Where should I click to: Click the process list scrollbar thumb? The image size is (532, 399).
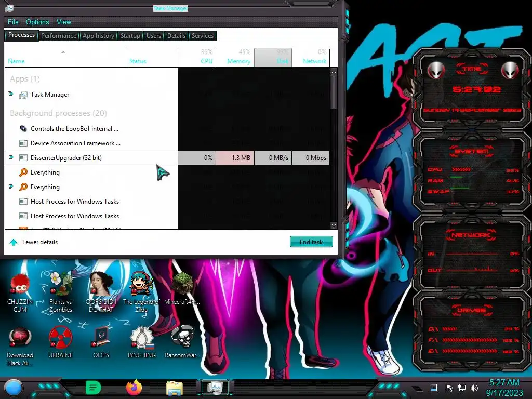[x=334, y=91]
